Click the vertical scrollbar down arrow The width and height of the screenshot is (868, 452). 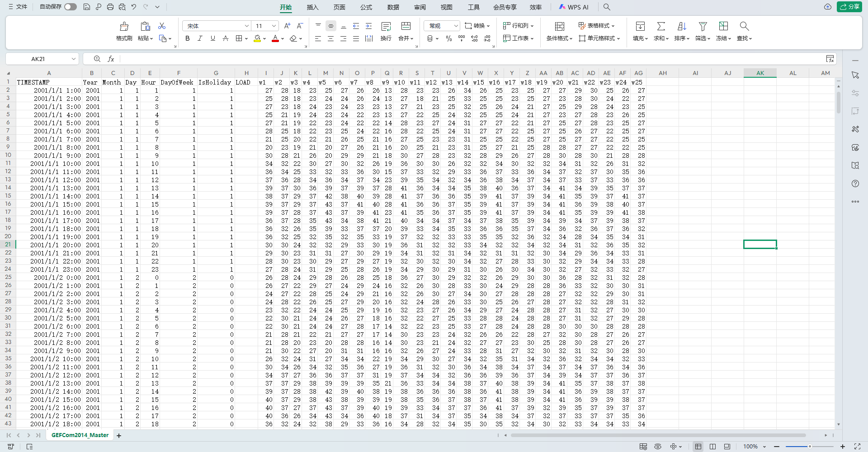pos(839,424)
